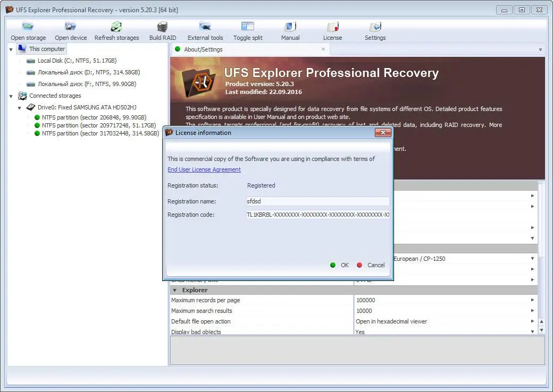Confirm with the OK button
The height and width of the screenshot is (392, 553).
340,265
